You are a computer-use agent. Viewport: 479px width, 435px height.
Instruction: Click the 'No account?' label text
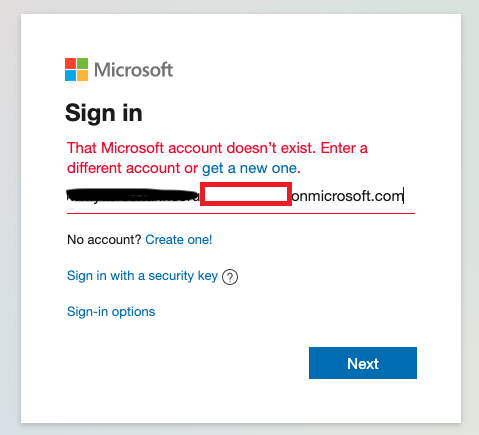point(104,240)
